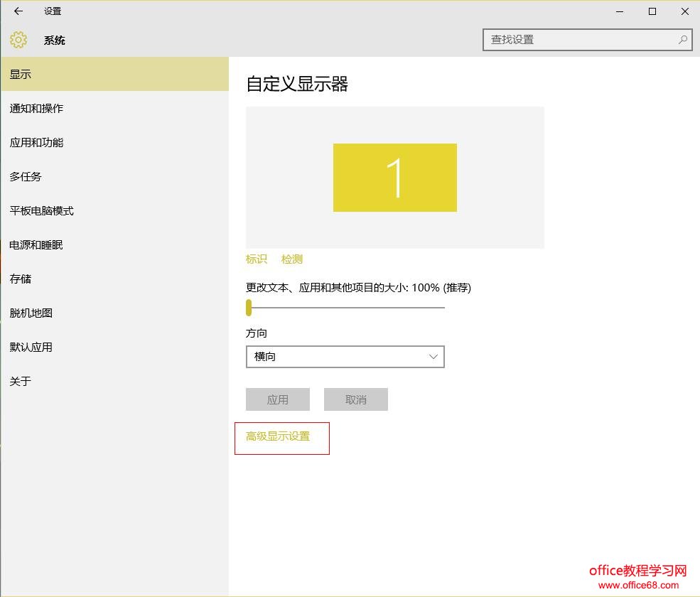700x597 pixels.
Task: Switch to 存储 settings
Action: [x=21, y=279]
